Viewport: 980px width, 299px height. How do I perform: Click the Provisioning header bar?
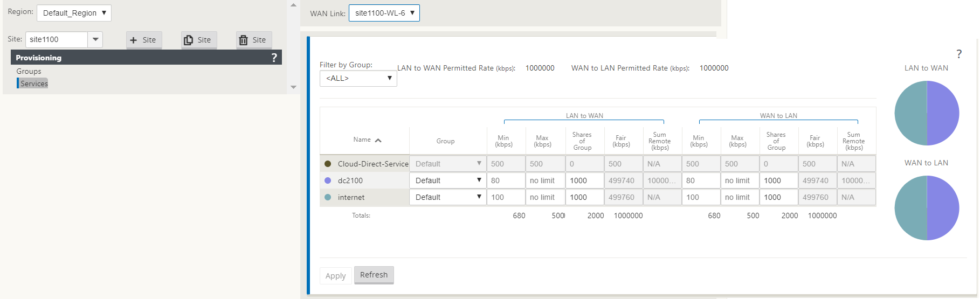pyautogui.click(x=146, y=58)
